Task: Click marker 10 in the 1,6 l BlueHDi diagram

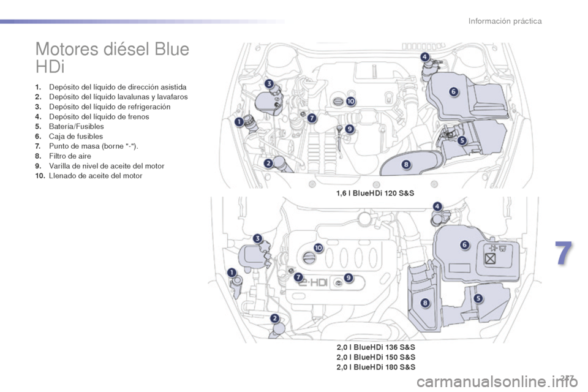Action: click(x=350, y=101)
